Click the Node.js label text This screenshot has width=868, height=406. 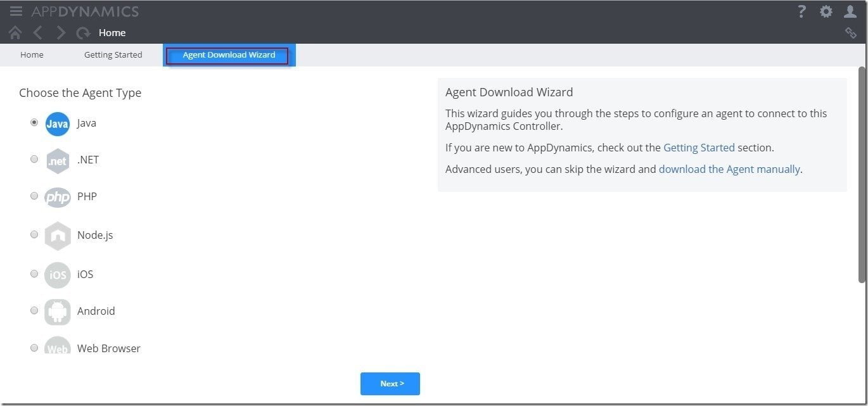tap(95, 235)
